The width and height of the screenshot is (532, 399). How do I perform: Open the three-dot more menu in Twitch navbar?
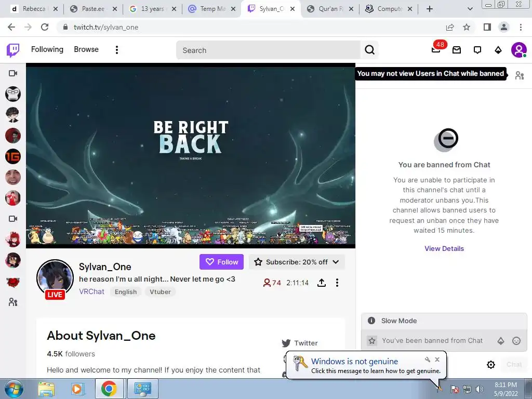tap(117, 50)
